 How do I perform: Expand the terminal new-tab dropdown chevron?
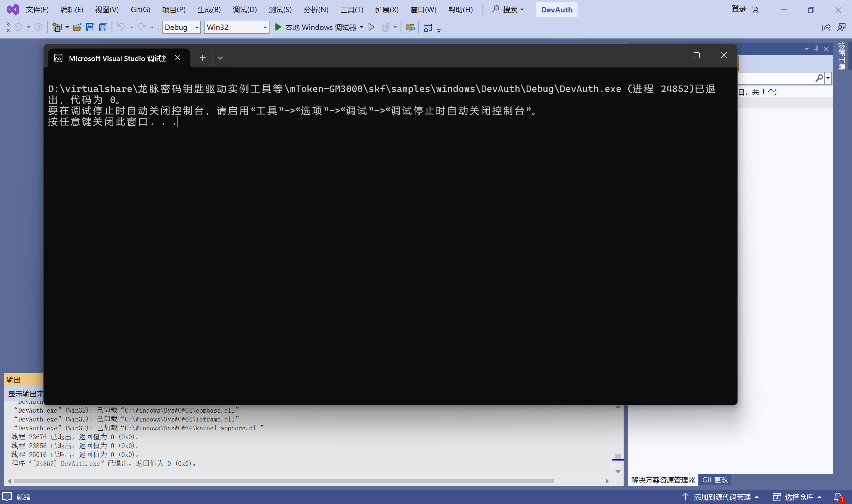pyautogui.click(x=220, y=58)
